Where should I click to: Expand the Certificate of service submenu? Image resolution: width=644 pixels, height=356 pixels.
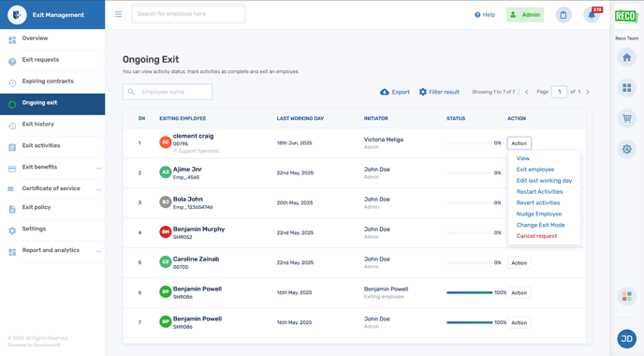tap(98, 189)
